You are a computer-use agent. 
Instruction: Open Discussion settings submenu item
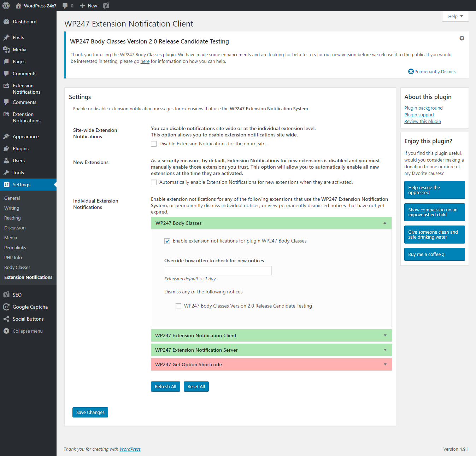(x=15, y=228)
